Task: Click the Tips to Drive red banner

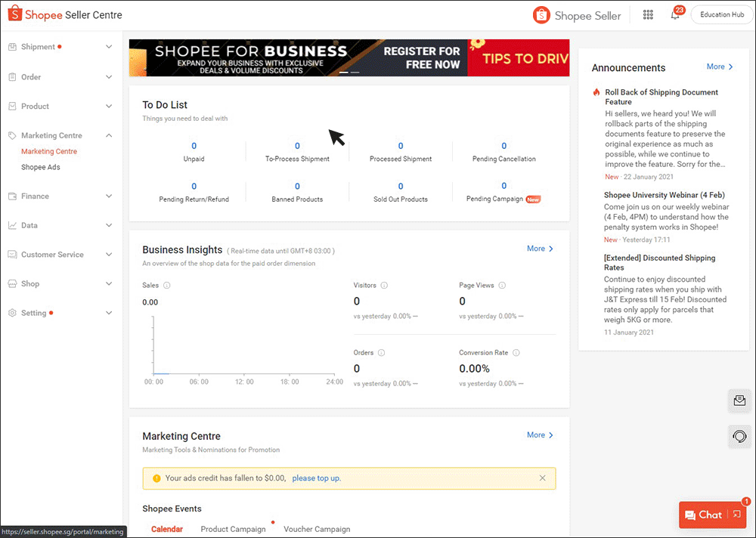Action: click(x=519, y=58)
